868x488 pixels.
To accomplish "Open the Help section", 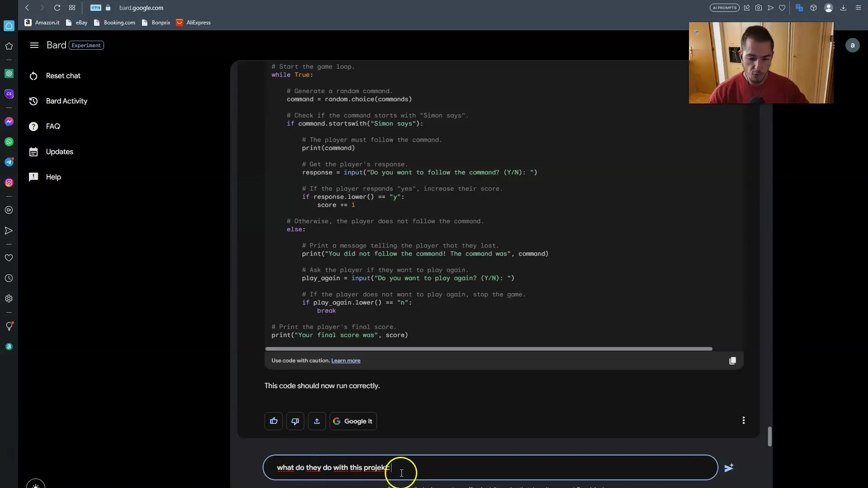I will (52, 176).
